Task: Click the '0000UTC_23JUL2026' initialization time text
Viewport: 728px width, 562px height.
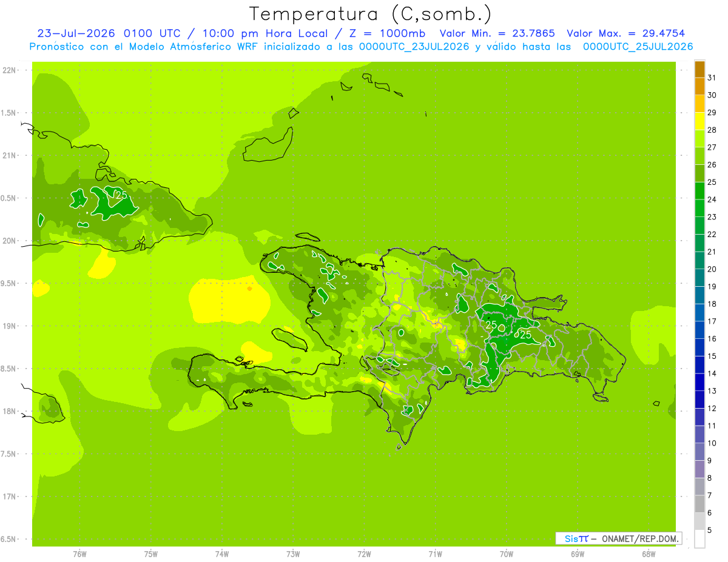Action: click(414, 47)
